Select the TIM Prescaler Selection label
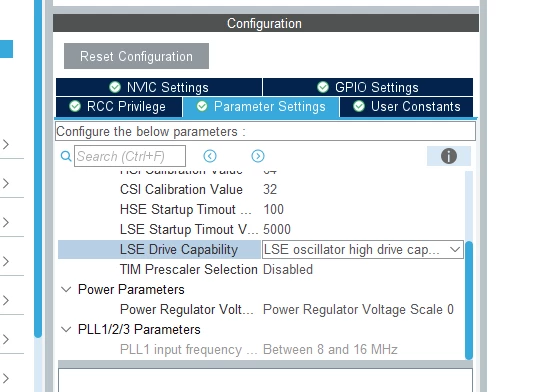This screenshot has height=392, width=557. tap(189, 270)
